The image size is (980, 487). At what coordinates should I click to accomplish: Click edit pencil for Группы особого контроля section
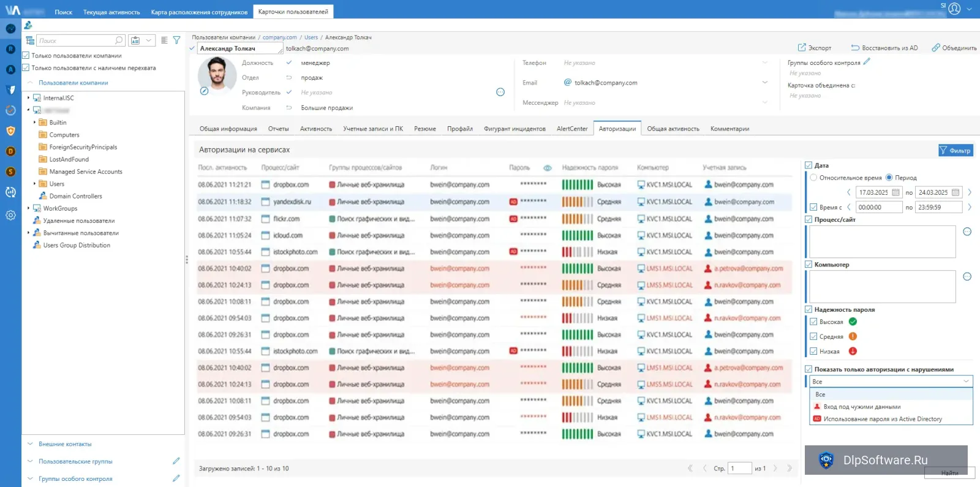pyautogui.click(x=176, y=478)
